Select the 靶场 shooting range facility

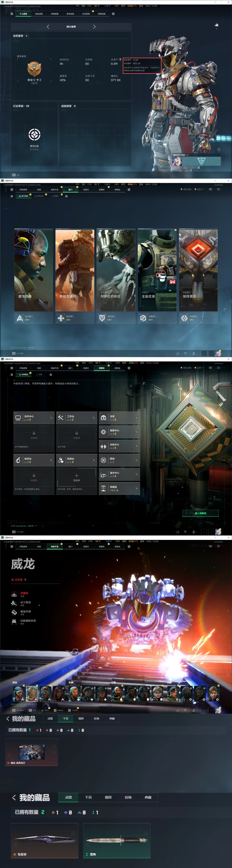point(119,460)
